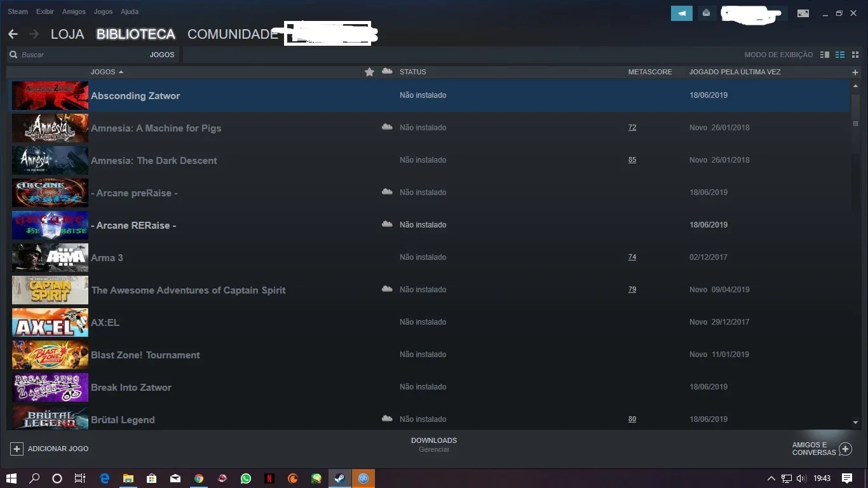Open the Ajuda menu
Image resolution: width=868 pixels, height=488 pixels.
(x=130, y=11)
